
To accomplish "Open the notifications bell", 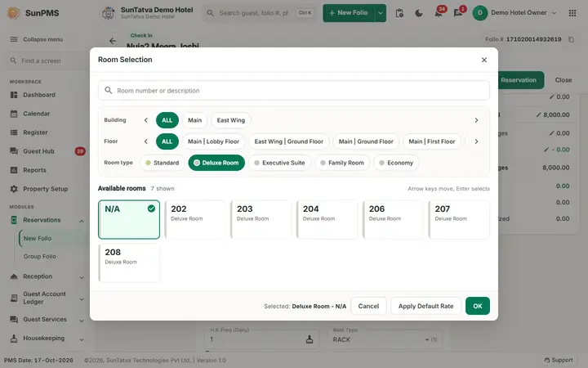I will [439, 13].
